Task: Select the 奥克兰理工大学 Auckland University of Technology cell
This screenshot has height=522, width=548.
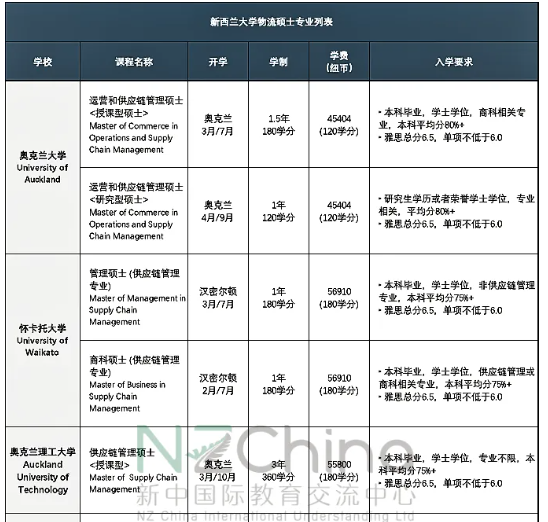Action: 43,470
